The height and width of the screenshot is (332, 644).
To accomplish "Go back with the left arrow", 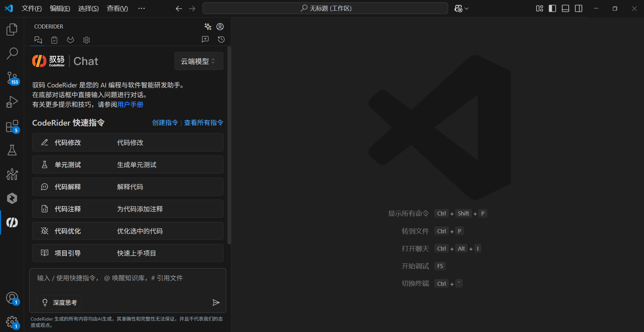I will [x=179, y=8].
